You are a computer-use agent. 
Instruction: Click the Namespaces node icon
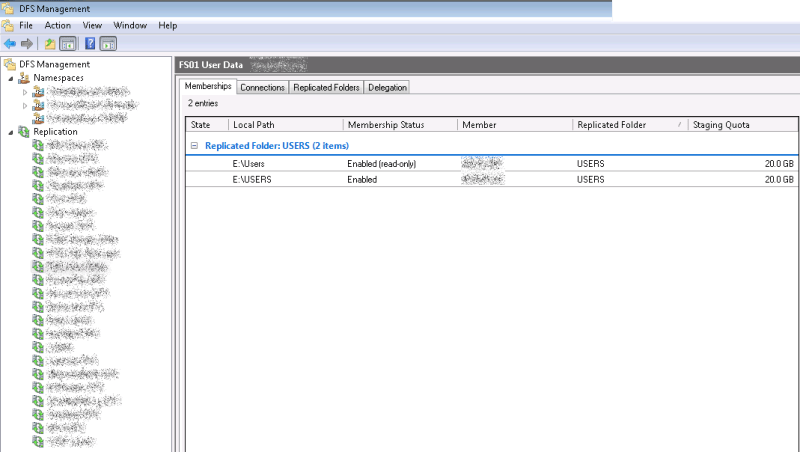click(24, 78)
